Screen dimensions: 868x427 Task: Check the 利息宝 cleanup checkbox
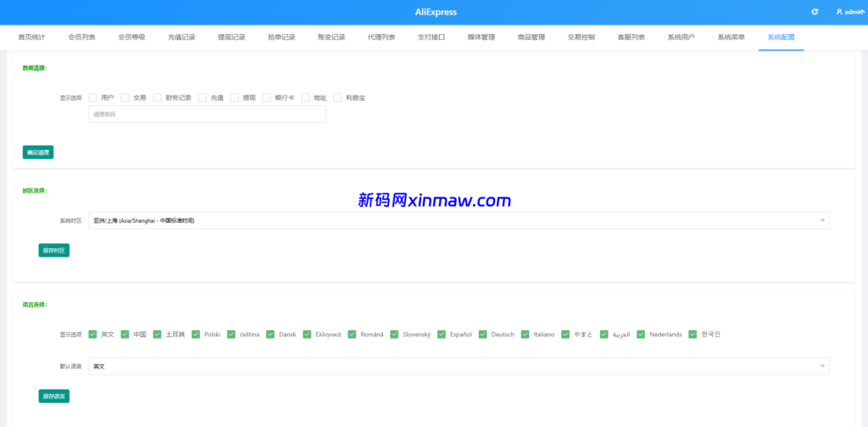point(337,97)
